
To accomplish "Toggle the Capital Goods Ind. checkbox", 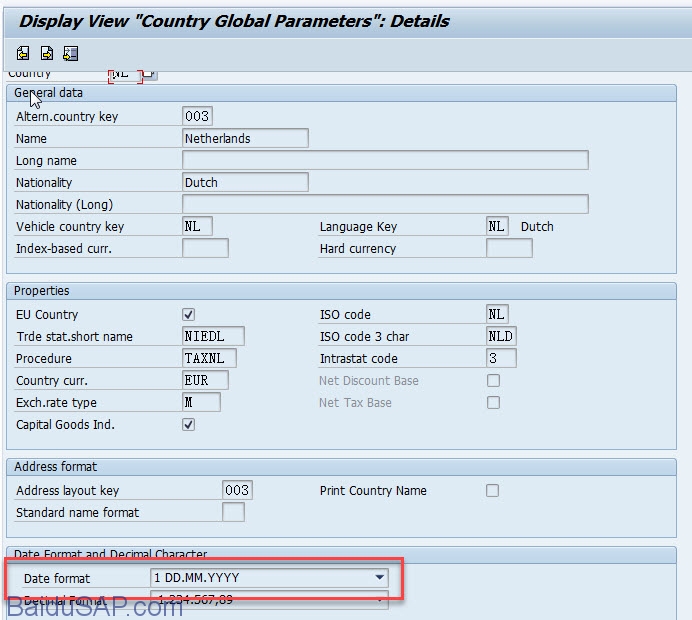I will [189, 425].
